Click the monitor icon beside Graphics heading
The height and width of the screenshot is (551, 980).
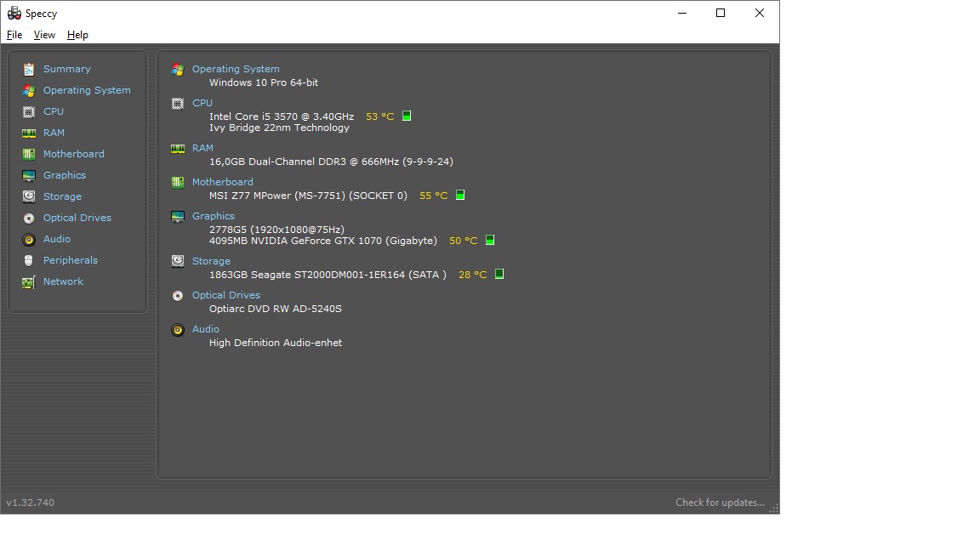[x=178, y=216]
